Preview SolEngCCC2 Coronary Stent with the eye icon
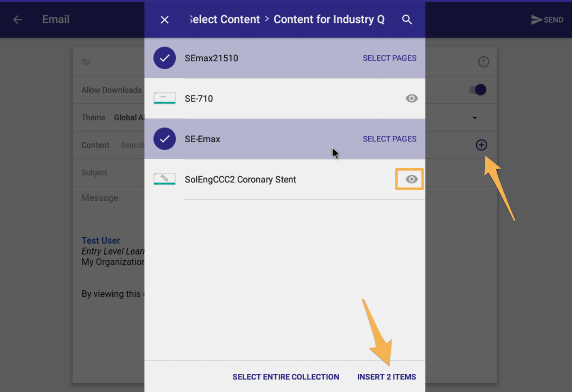The width and height of the screenshot is (572, 392). tap(409, 179)
